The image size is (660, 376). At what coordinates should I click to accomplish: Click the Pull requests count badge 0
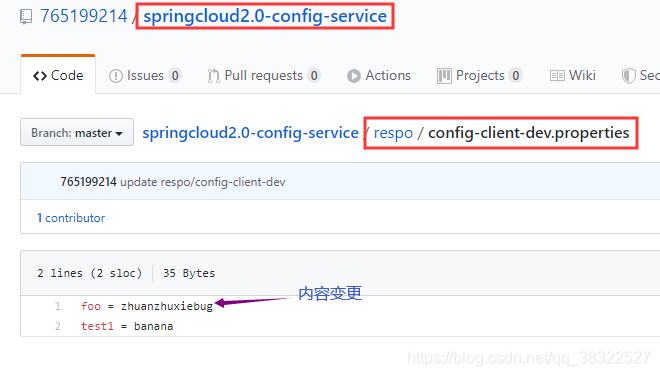(314, 76)
